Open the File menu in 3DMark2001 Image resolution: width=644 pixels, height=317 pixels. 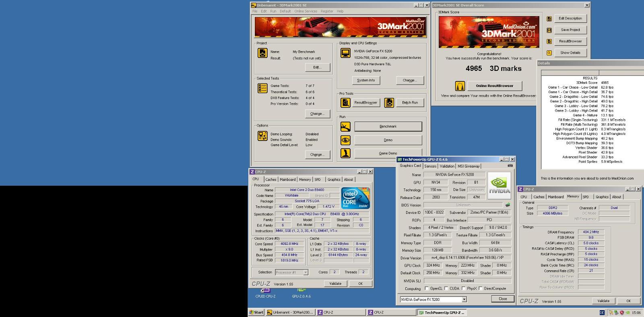[255, 11]
